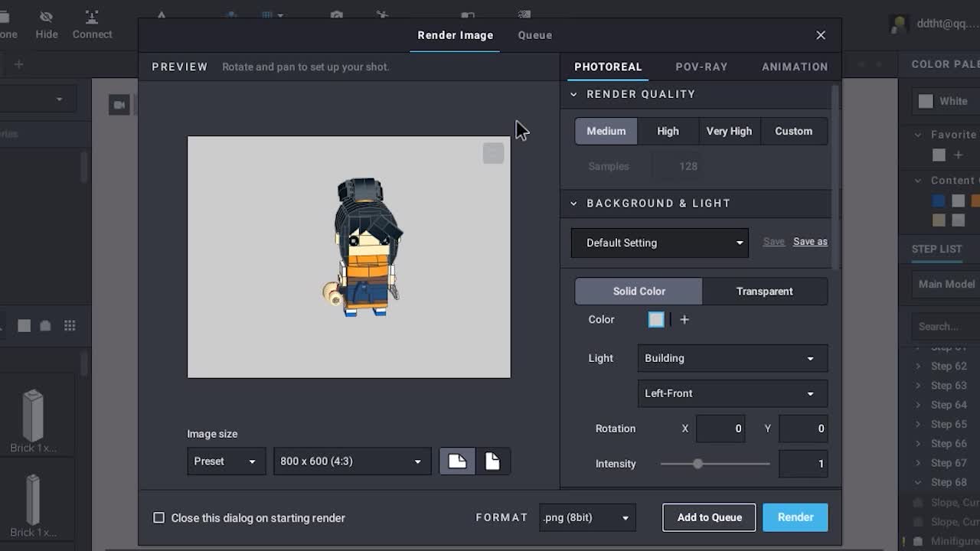Click the Rotation Y input field

click(x=803, y=429)
